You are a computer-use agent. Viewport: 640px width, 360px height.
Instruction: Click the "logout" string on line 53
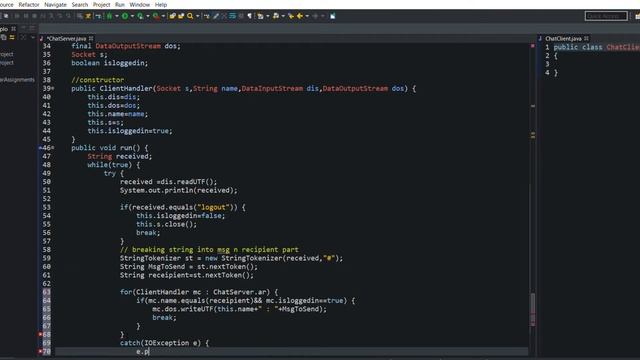coord(213,207)
